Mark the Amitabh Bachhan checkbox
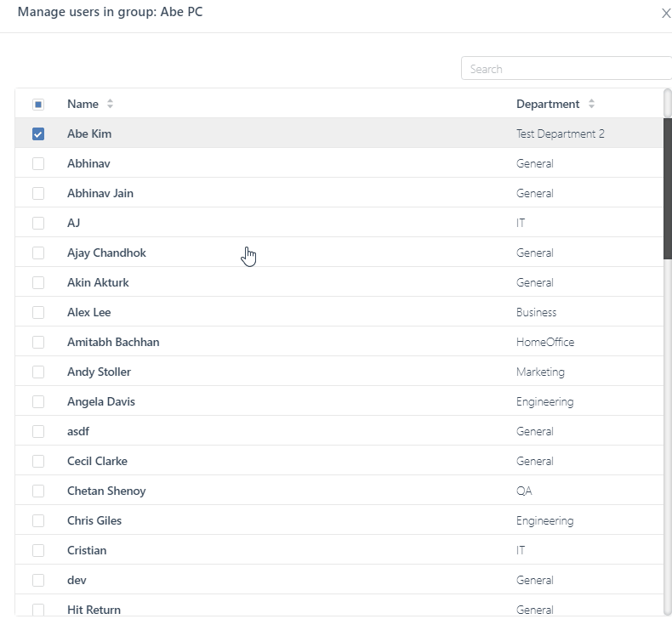 coord(38,343)
